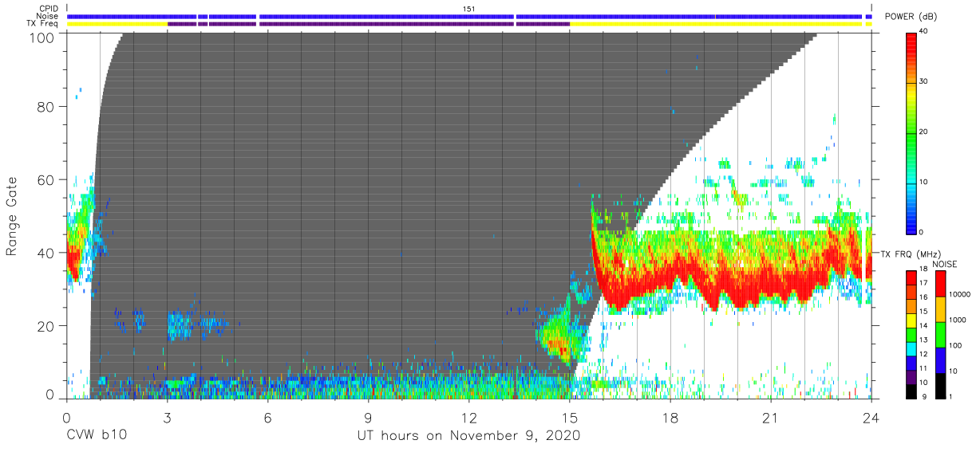Click the 3 tick on UT hours axis
Viewport: 980px width, 452px height.
167,417
